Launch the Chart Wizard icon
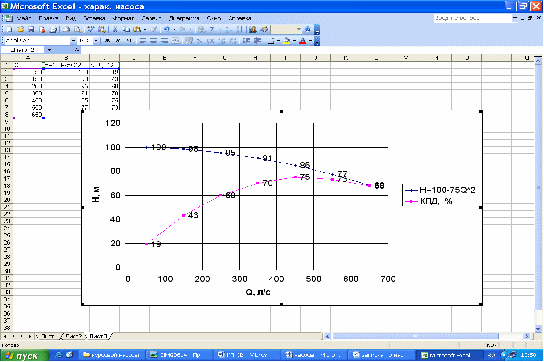The width and height of the screenshot is (544, 362). (253, 30)
